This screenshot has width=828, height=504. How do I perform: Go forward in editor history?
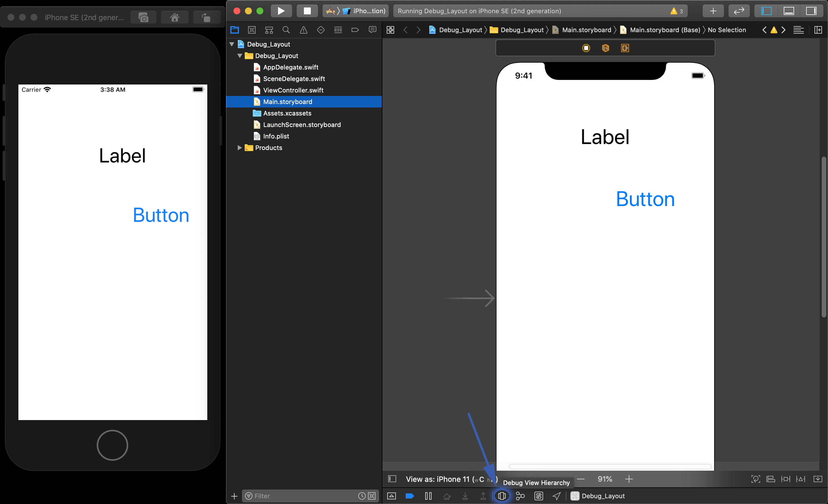click(x=418, y=30)
